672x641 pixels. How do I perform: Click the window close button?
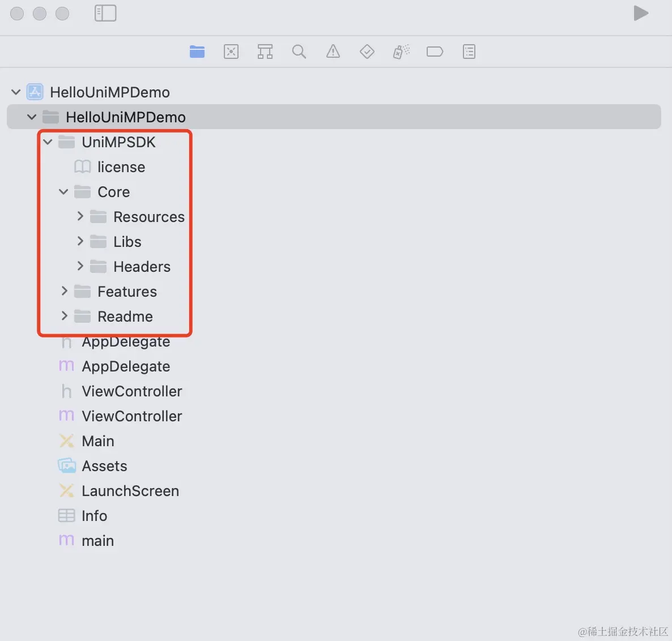tap(17, 13)
